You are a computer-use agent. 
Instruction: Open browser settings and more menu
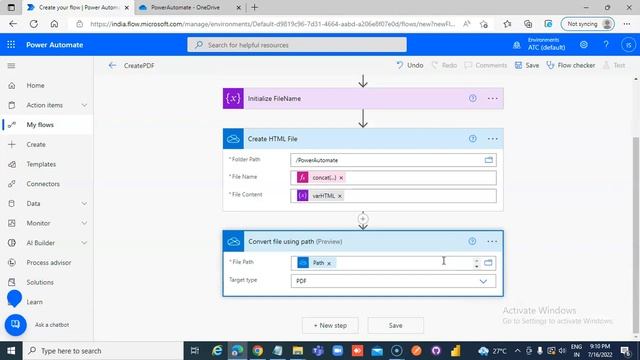627,24
